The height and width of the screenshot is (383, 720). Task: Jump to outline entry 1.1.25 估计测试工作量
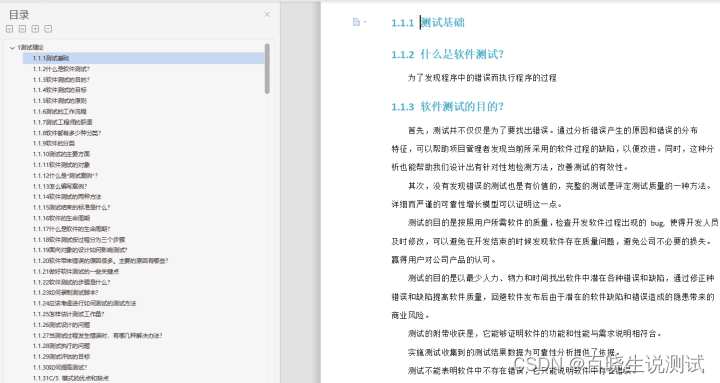[68, 314]
